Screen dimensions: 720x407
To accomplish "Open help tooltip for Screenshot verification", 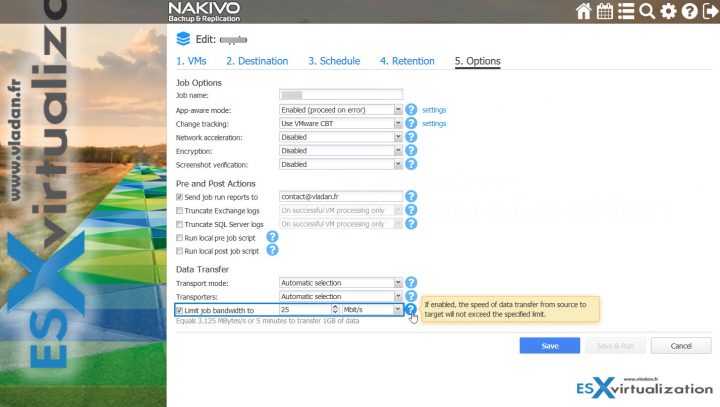I will (411, 164).
